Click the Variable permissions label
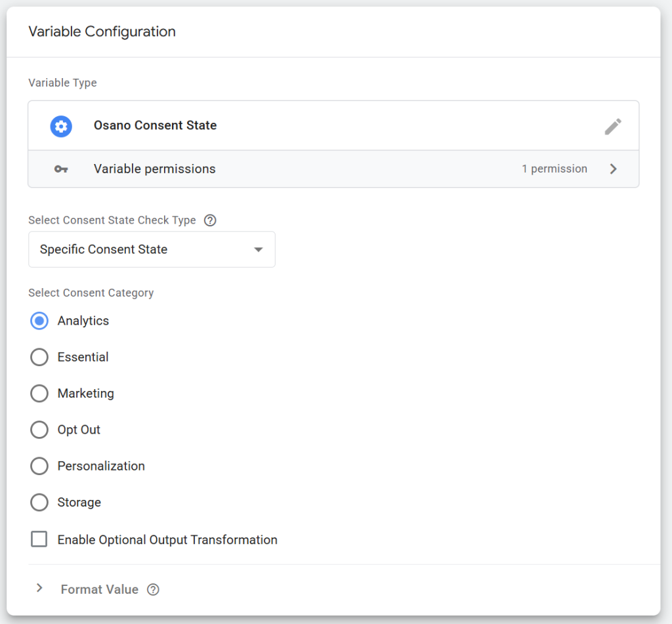Image resolution: width=672 pixels, height=624 pixels. coord(155,169)
